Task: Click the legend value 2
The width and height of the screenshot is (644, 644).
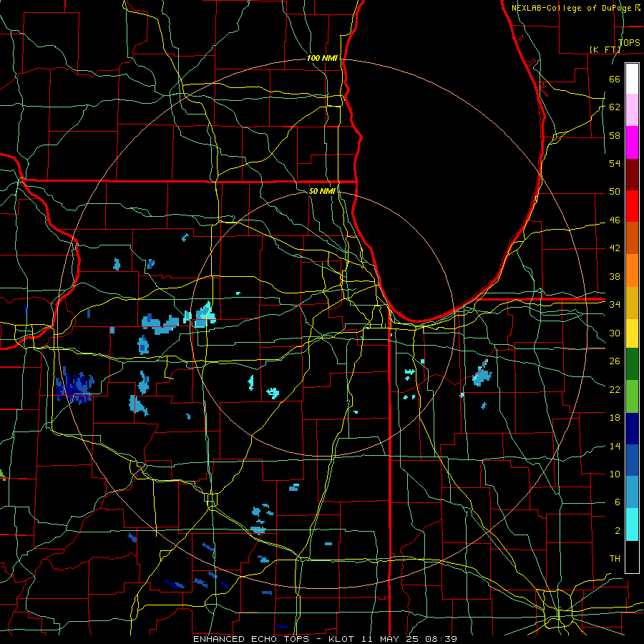Action: click(x=618, y=530)
